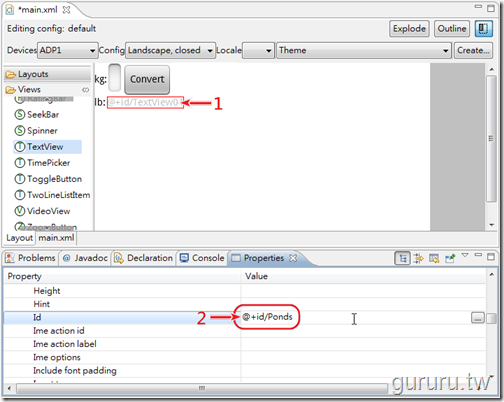This screenshot has height=402, width=504.
Task: Click the layout preview vertical scrollbar
Action: (491, 139)
